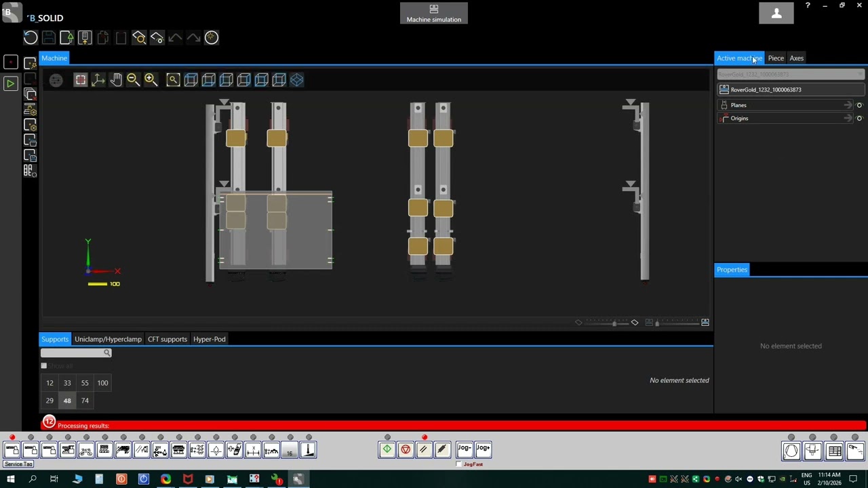Click the Zoom Out magnifier icon
Viewport: 868px width, 488px height.
pos(133,80)
